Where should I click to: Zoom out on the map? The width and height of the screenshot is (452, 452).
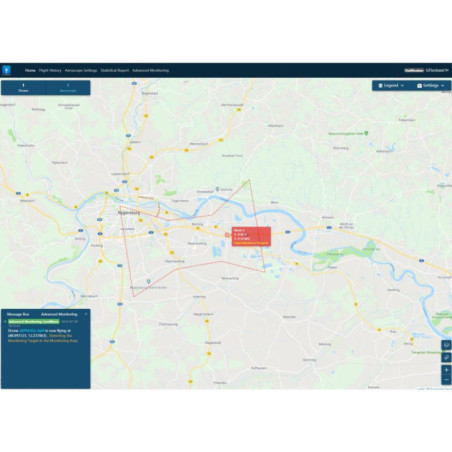pos(446,379)
